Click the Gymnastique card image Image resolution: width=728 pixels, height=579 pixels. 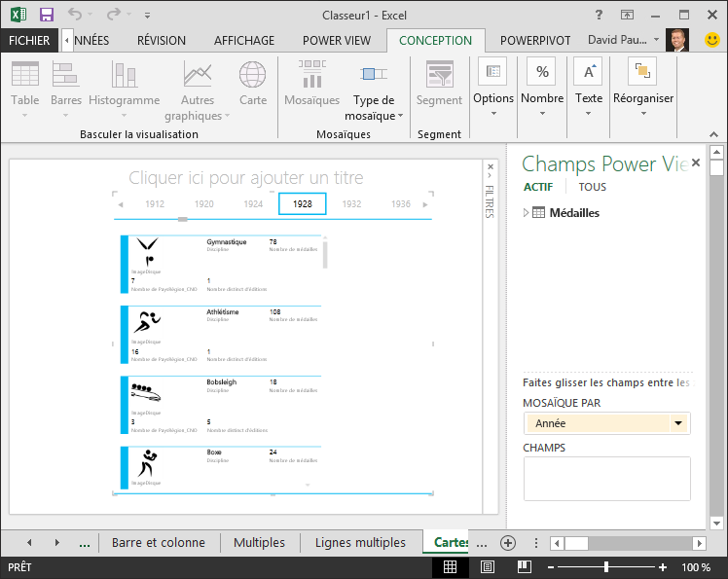point(148,251)
